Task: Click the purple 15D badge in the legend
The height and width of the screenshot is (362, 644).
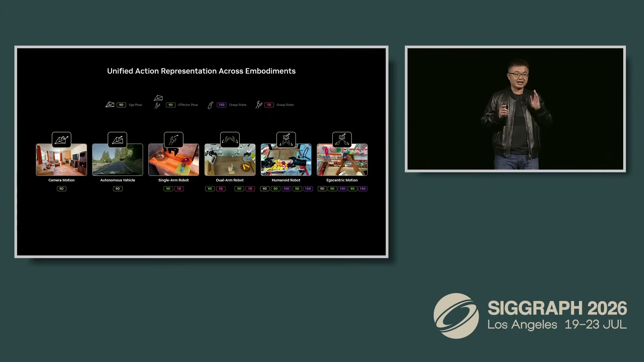Action: [x=221, y=105]
